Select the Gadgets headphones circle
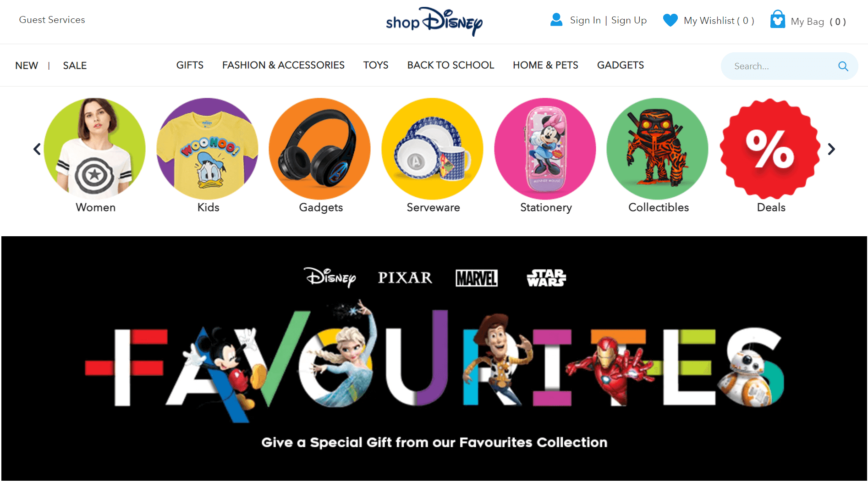This screenshot has height=489, width=868. click(x=320, y=149)
